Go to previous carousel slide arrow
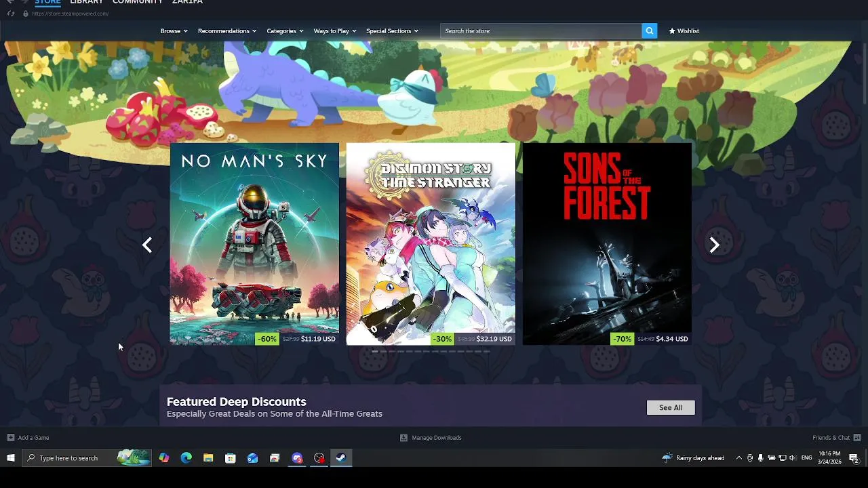The image size is (868, 488). pos(147,245)
